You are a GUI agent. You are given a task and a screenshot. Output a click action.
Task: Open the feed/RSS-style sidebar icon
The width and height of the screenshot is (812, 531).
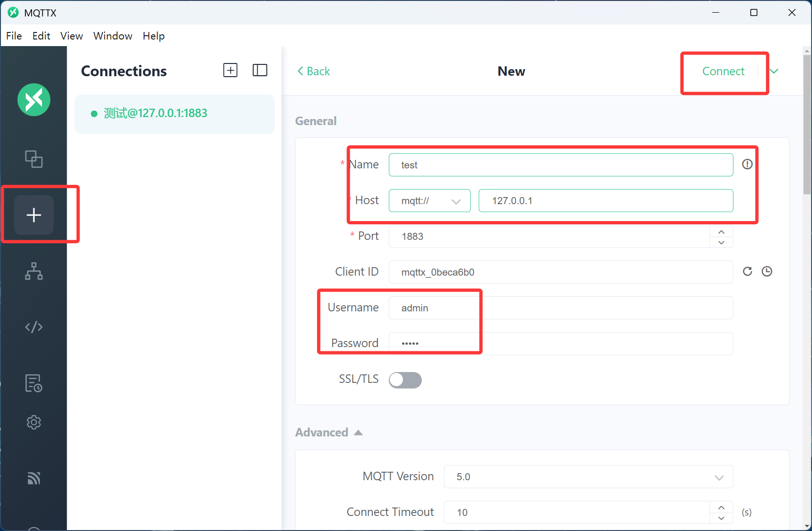point(34,478)
